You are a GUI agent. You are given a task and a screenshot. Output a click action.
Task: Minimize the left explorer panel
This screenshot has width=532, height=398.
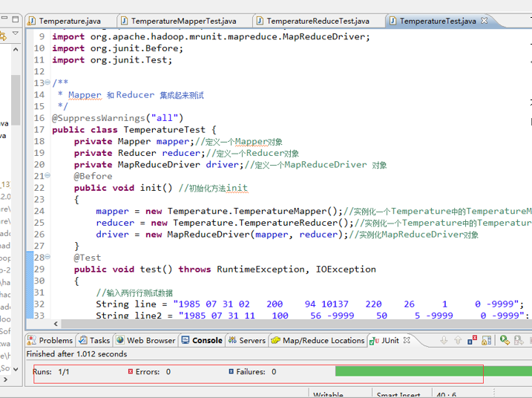click(x=4, y=18)
